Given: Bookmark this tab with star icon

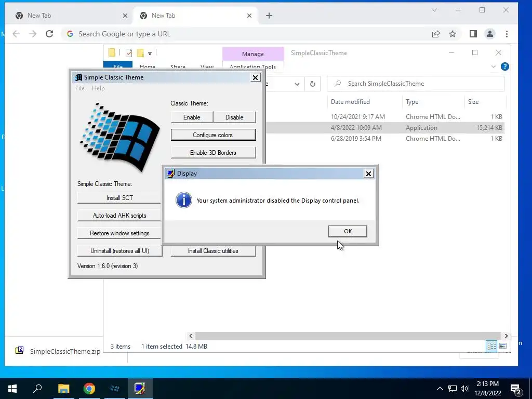Looking at the screenshot, I should [x=453, y=34].
